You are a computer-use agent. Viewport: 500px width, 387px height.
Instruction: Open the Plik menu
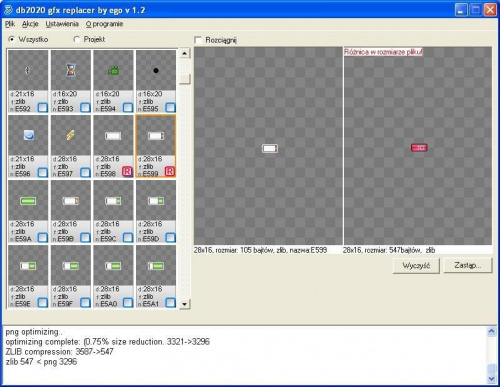10,24
